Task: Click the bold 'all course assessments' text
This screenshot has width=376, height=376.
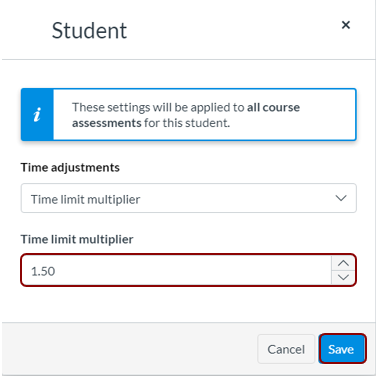Action: point(186,115)
